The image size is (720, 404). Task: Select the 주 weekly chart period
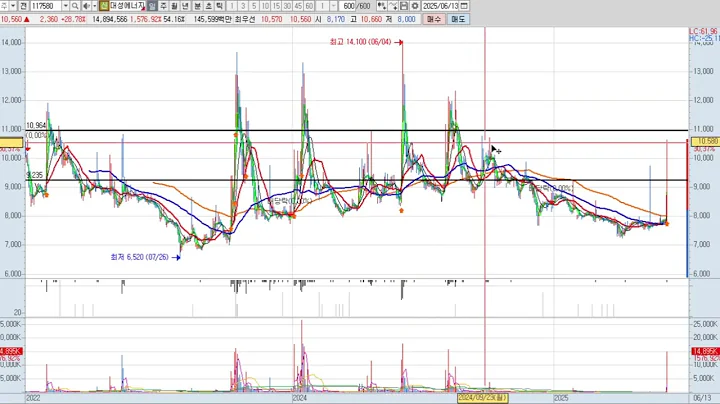click(x=163, y=6)
